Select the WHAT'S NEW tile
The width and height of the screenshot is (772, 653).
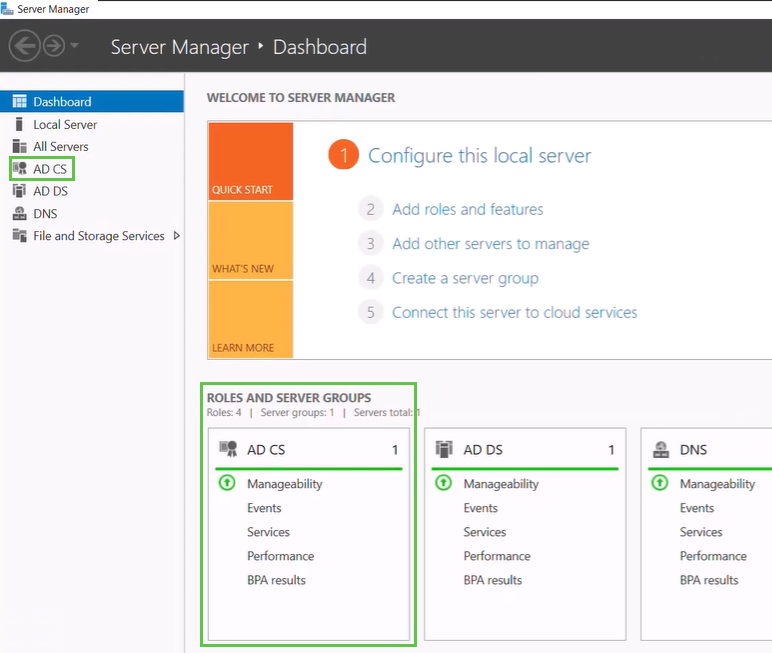[250, 241]
